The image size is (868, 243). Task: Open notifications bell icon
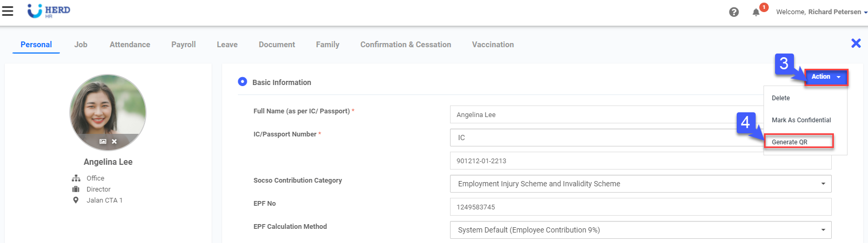coord(756,12)
